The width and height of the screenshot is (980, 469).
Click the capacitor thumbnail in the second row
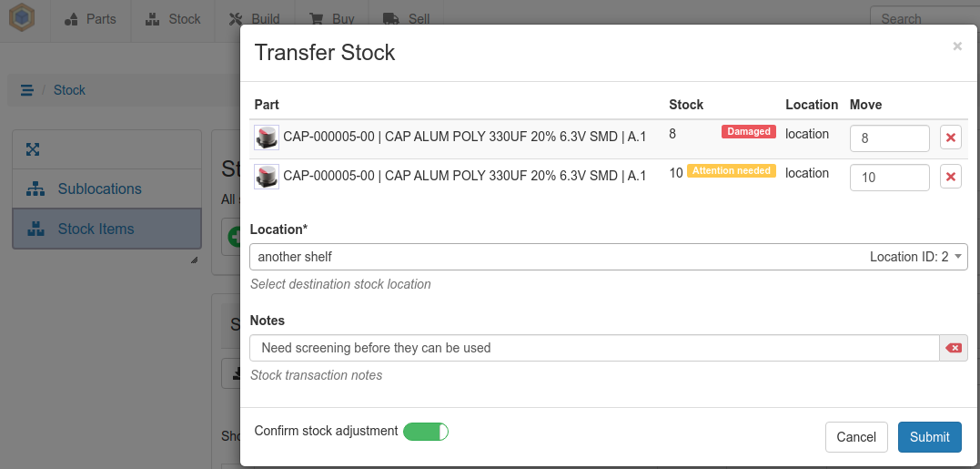tap(266, 176)
